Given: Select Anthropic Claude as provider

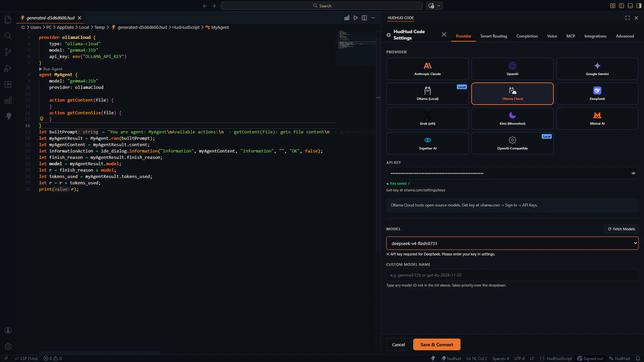Looking at the screenshot, I should coord(427,69).
